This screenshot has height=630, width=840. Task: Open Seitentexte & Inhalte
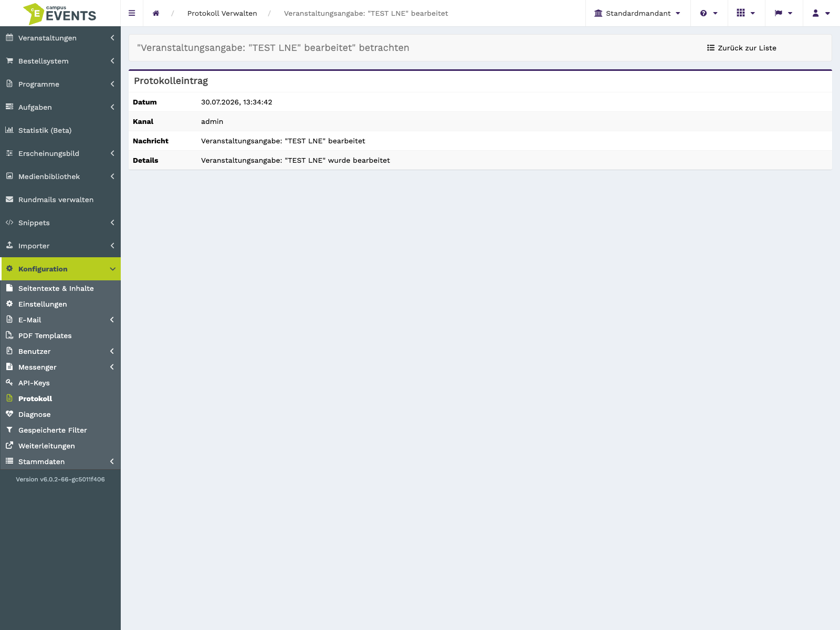[x=60, y=288]
